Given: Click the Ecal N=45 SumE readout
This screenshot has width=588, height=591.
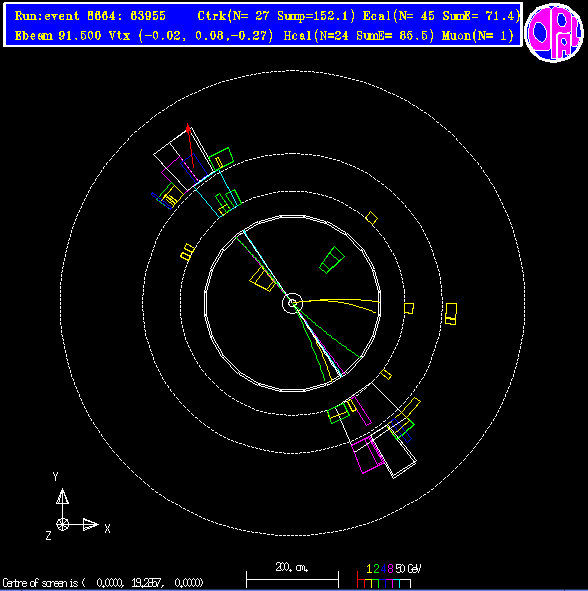Looking at the screenshot, I should click(441, 16).
